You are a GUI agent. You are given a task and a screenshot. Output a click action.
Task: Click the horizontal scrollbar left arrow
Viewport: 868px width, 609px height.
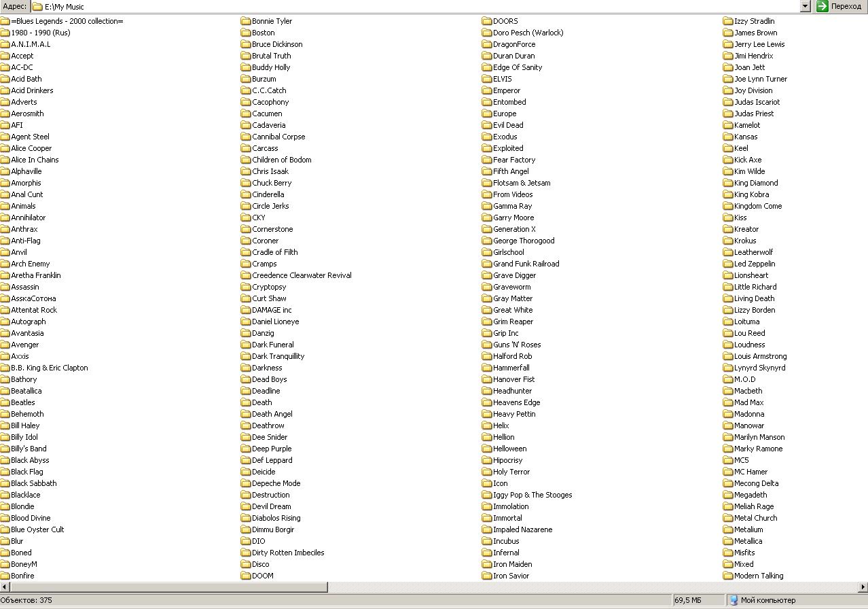click(x=5, y=587)
